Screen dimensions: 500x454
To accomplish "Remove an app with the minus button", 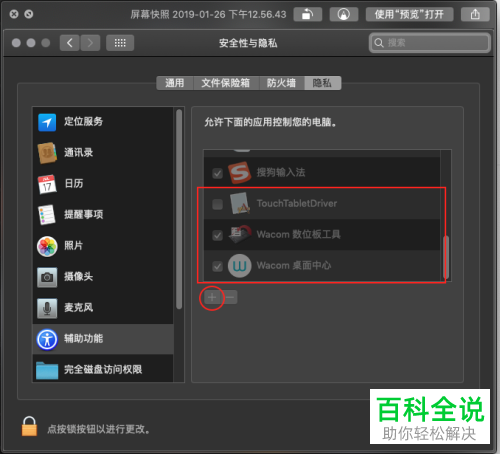I will tap(230, 297).
